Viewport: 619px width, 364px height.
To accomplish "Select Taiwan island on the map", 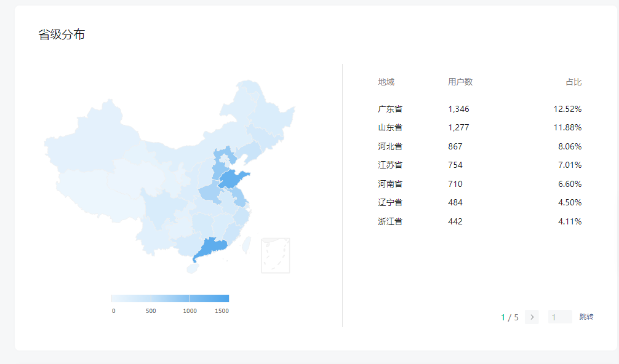I will click(x=246, y=245).
